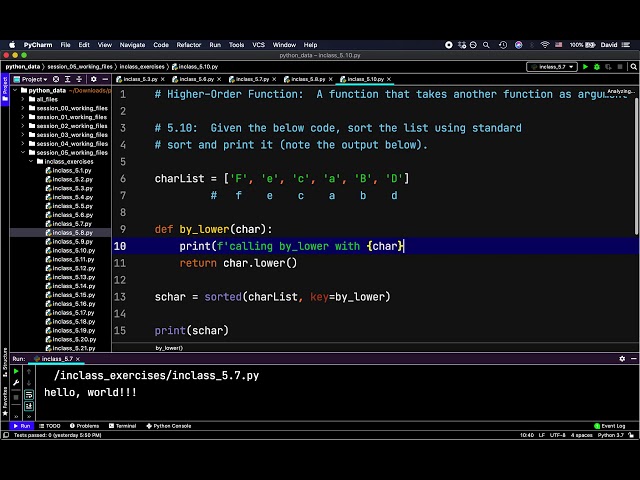Screen dimensions: 640x480
Task: Click inclass_exercises breadcrumb in navigation bar
Action: pyautogui.click(x=142, y=67)
